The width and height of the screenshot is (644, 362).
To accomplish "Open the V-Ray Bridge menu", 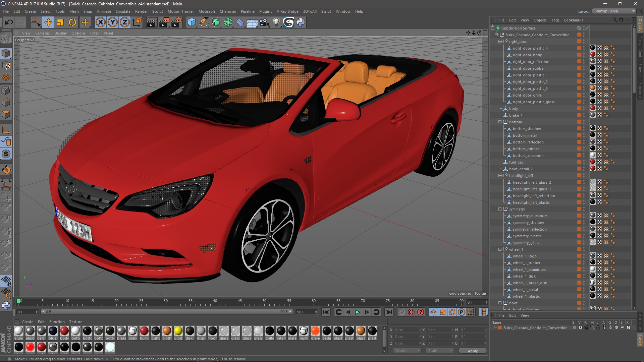I will pyautogui.click(x=287, y=11).
